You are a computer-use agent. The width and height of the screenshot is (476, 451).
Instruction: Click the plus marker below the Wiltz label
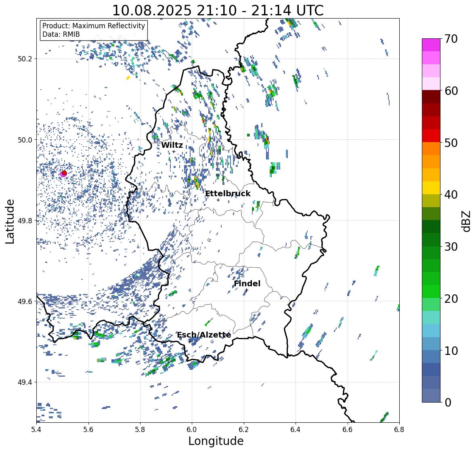click(x=174, y=152)
